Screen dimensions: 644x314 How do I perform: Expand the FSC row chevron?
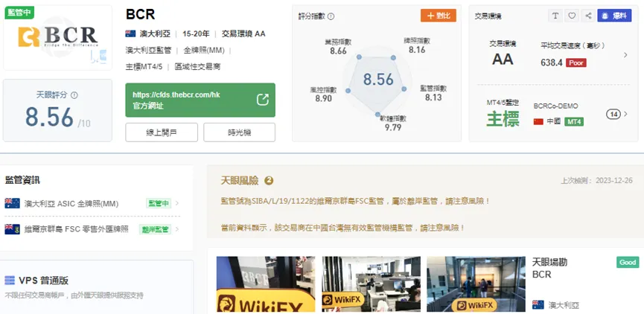177,229
